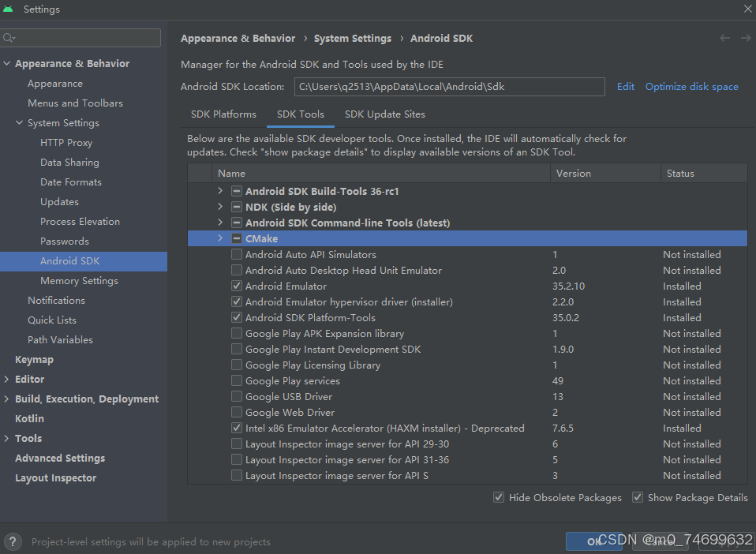
Task: Click Optimize disk space link
Action: [x=691, y=87]
